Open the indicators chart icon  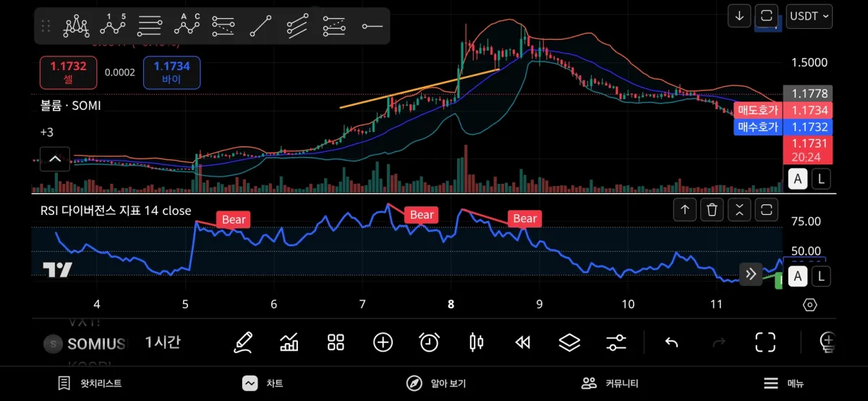click(x=289, y=342)
